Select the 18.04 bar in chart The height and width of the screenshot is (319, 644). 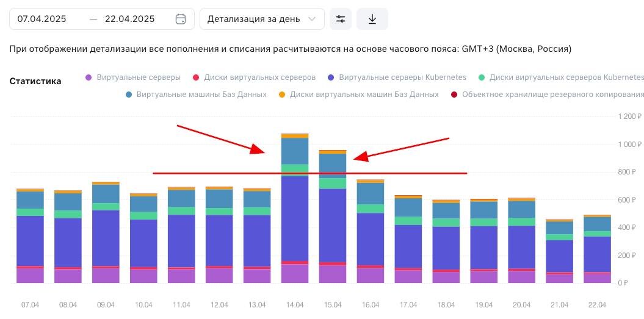(x=446, y=242)
